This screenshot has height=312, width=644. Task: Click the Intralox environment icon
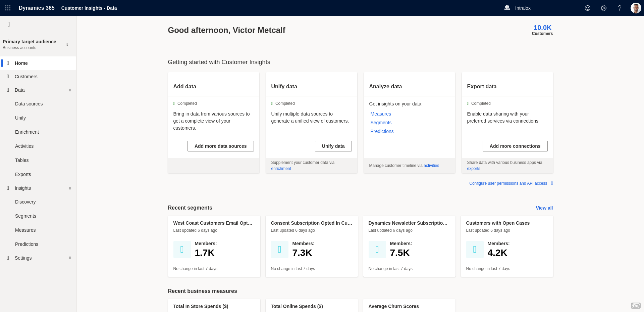pyautogui.click(x=507, y=8)
